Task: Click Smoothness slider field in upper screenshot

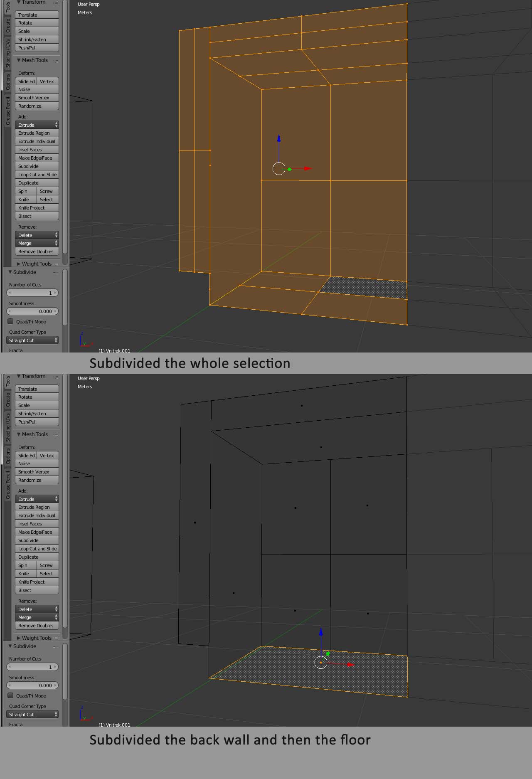Action: [x=32, y=311]
